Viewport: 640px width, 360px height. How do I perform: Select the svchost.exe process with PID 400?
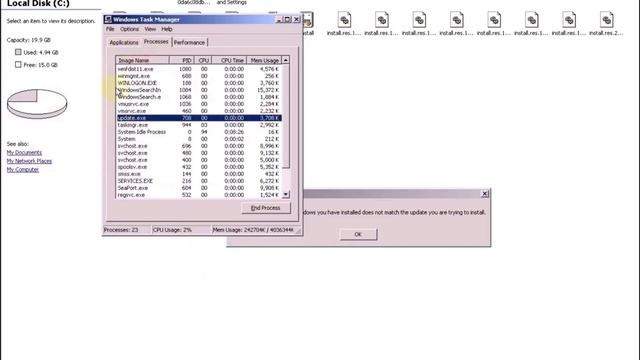tap(198, 160)
